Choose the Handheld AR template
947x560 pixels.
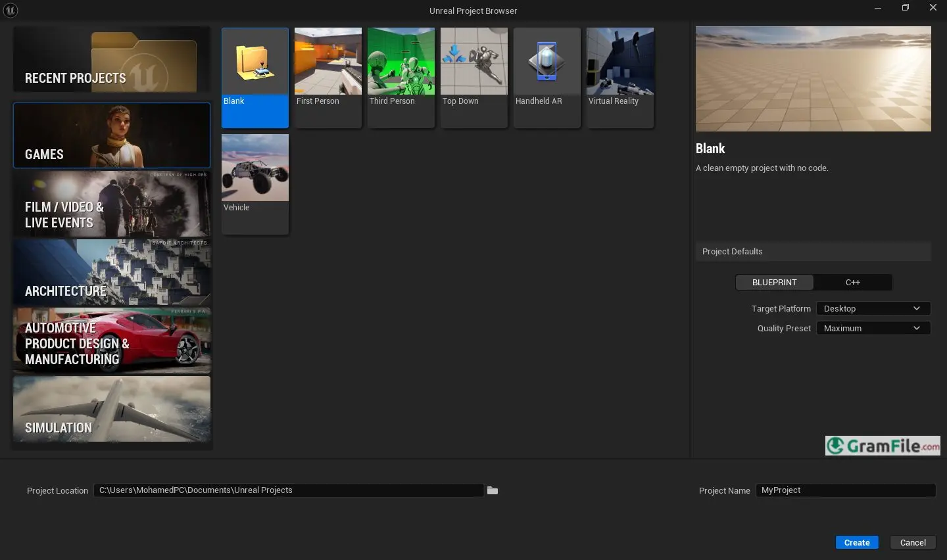coord(547,78)
